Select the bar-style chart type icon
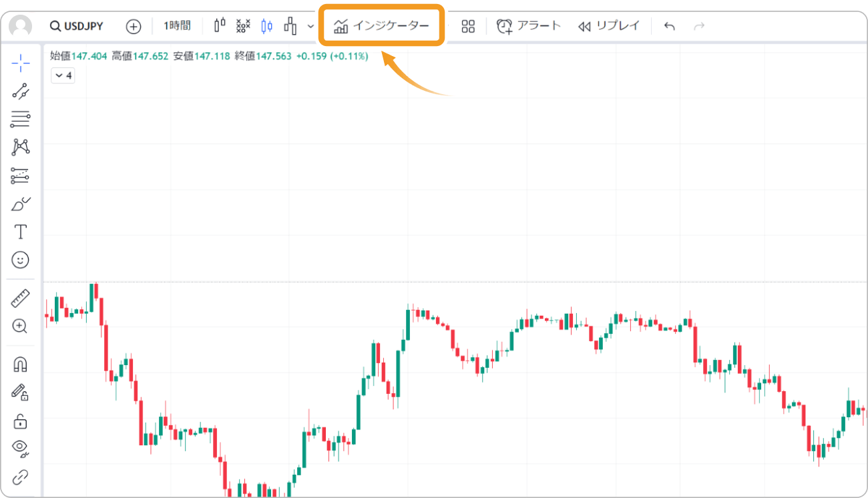The image size is (868, 498). coord(290,26)
